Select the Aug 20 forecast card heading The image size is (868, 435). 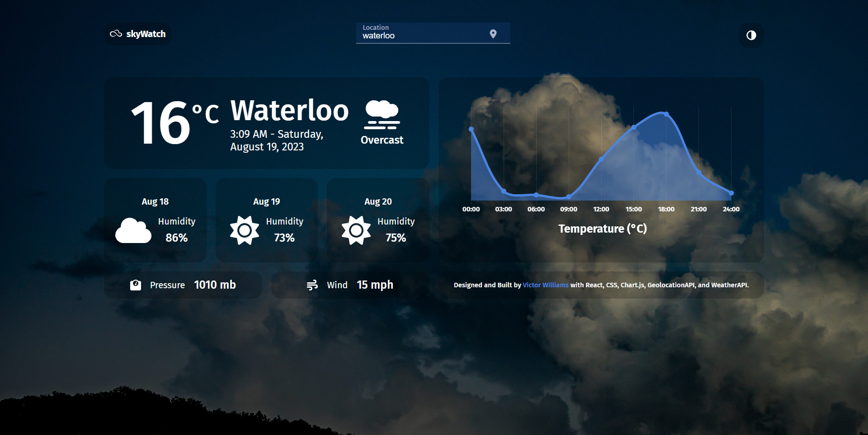click(378, 201)
